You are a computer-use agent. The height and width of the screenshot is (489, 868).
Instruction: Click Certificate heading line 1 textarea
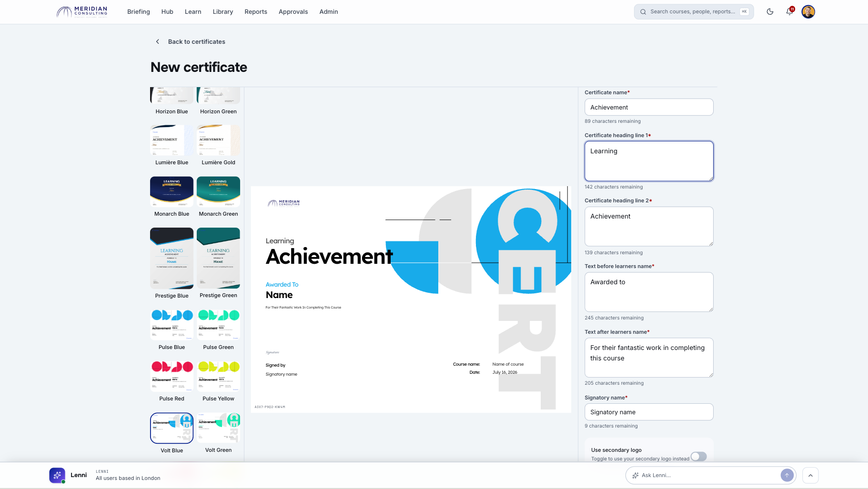(x=649, y=161)
